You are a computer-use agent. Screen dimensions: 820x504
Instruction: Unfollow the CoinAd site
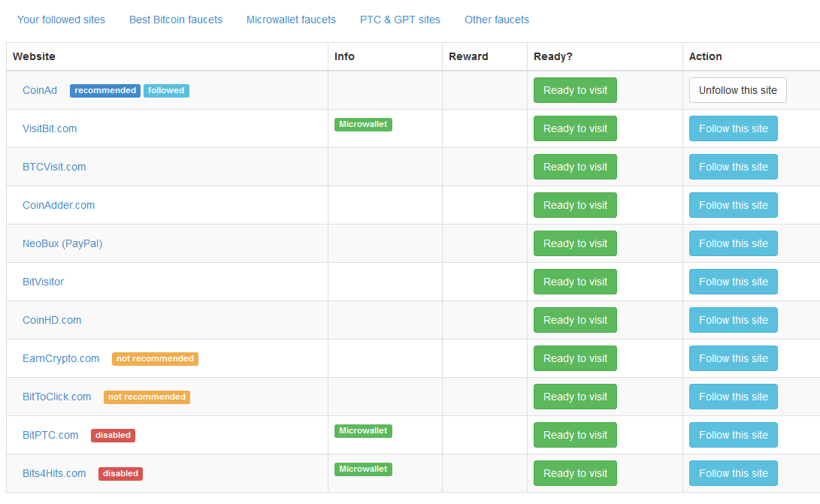[x=738, y=90]
